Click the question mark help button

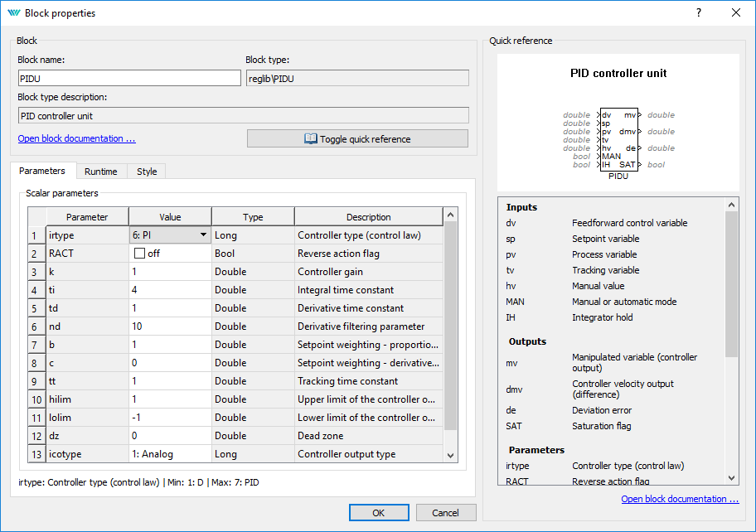click(699, 13)
